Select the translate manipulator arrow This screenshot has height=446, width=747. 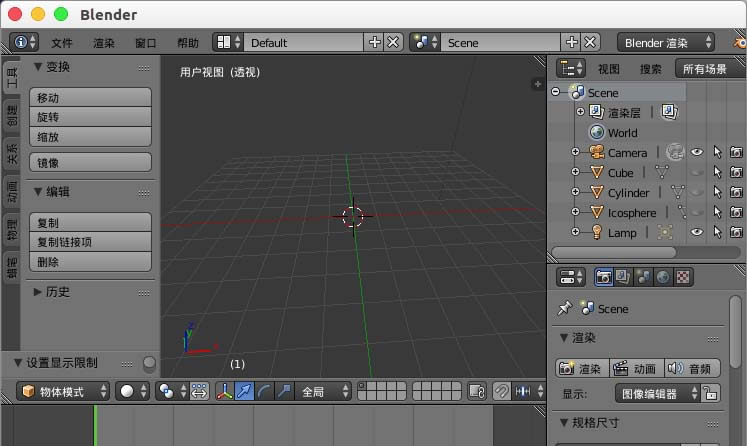tap(244, 392)
